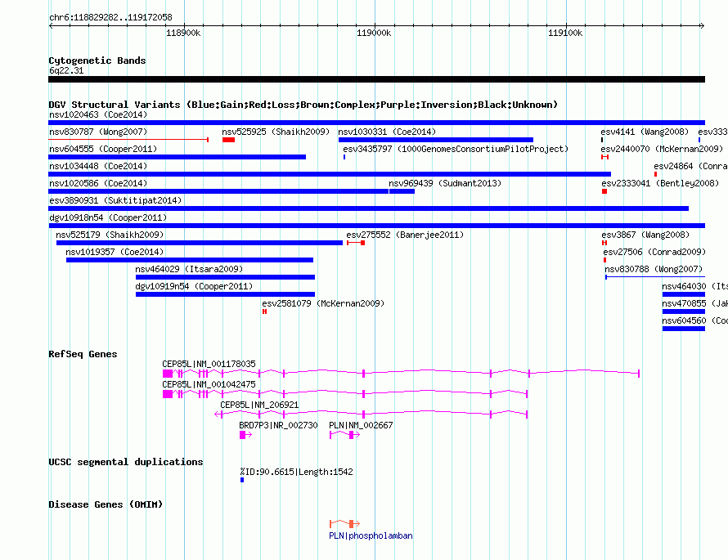Select CEP85L|NM_001178035 transcript label

click(209, 365)
